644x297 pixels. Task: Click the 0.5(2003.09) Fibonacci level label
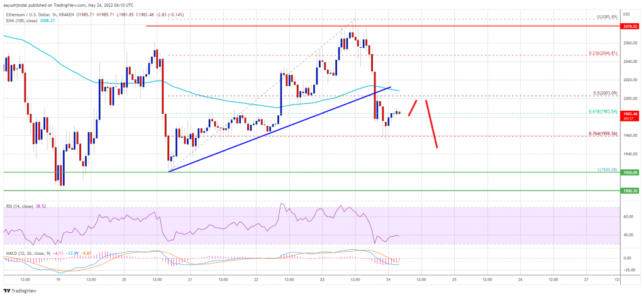point(607,93)
